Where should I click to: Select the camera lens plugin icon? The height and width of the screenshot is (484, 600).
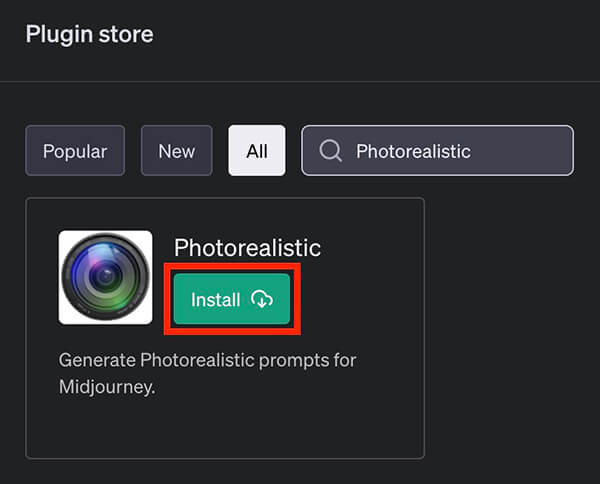click(106, 277)
